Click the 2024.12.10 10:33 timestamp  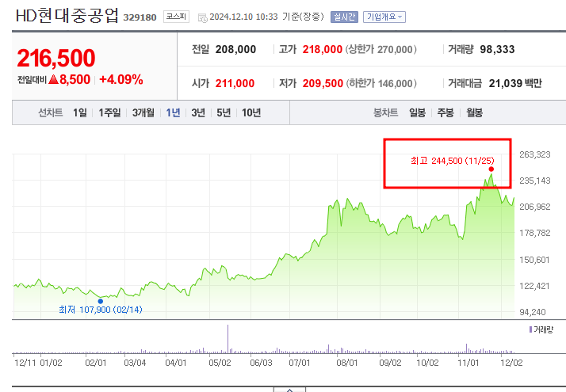pyautogui.click(x=243, y=17)
